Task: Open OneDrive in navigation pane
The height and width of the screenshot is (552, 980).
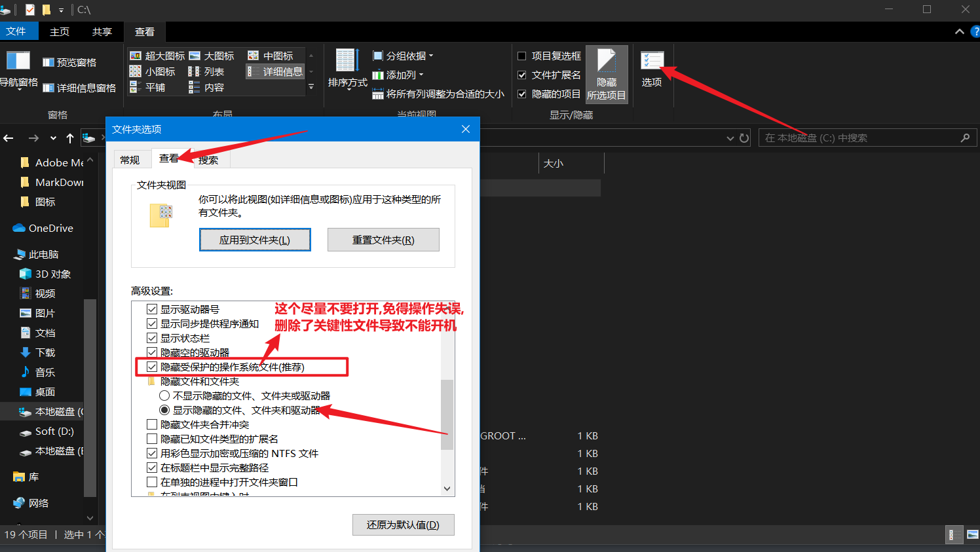Action: 50,228
